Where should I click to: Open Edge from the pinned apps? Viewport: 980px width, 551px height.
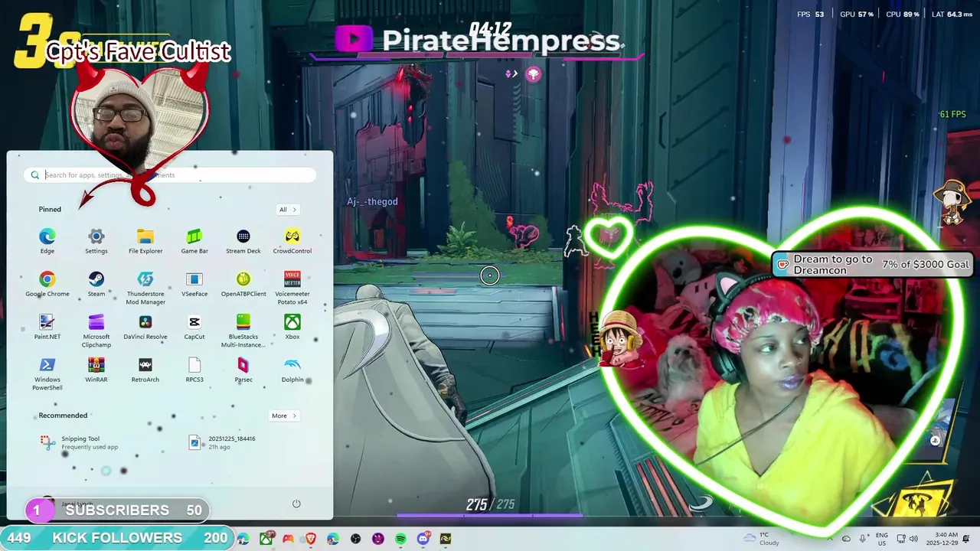click(x=47, y=241)
